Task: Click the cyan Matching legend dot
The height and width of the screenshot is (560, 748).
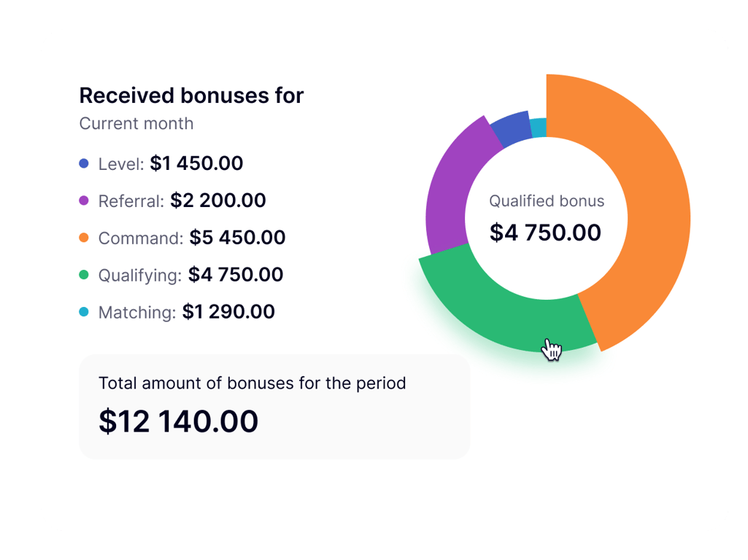Action: click(84, 311)
